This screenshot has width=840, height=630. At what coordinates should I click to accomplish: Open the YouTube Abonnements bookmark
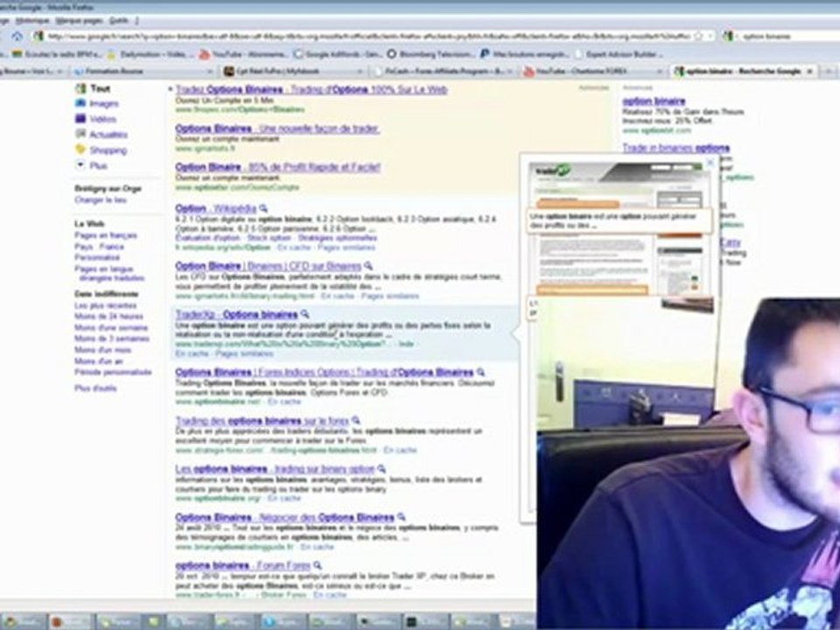pyautogui.click(x=244, y=54)
